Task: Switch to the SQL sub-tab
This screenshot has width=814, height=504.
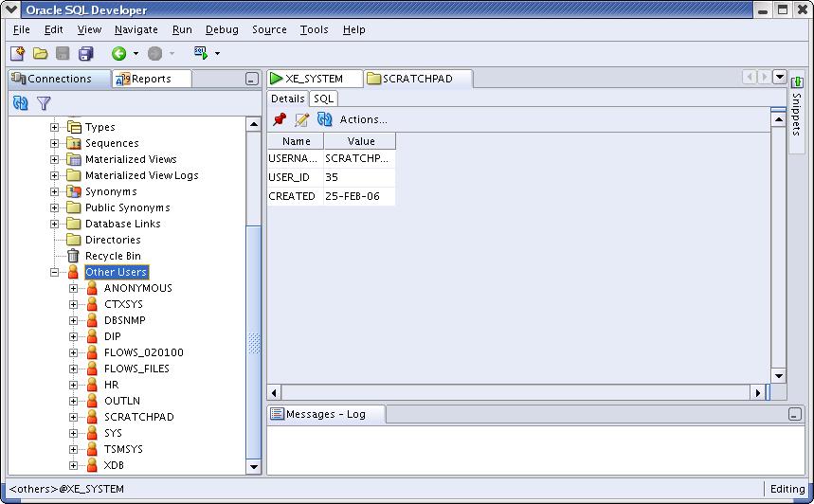Action: (x=323, y=99)
